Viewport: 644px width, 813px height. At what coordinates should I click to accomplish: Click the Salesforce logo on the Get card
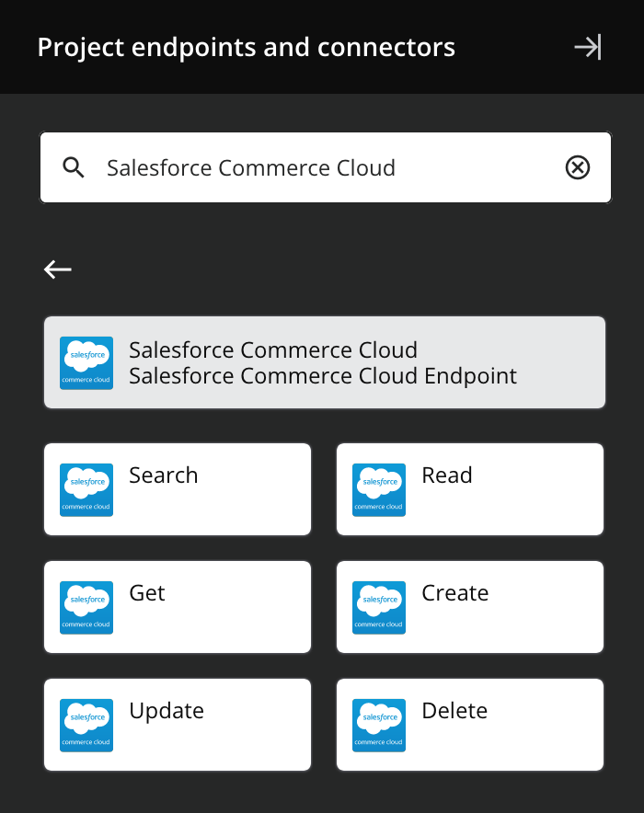[86, 606]
